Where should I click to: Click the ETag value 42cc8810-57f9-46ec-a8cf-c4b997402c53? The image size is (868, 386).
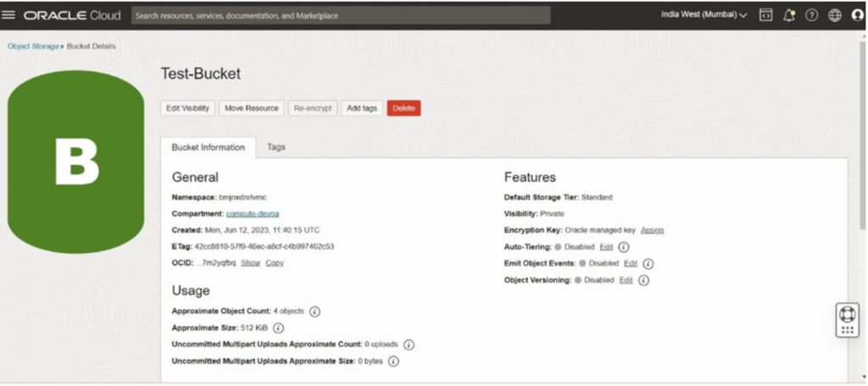264,246
